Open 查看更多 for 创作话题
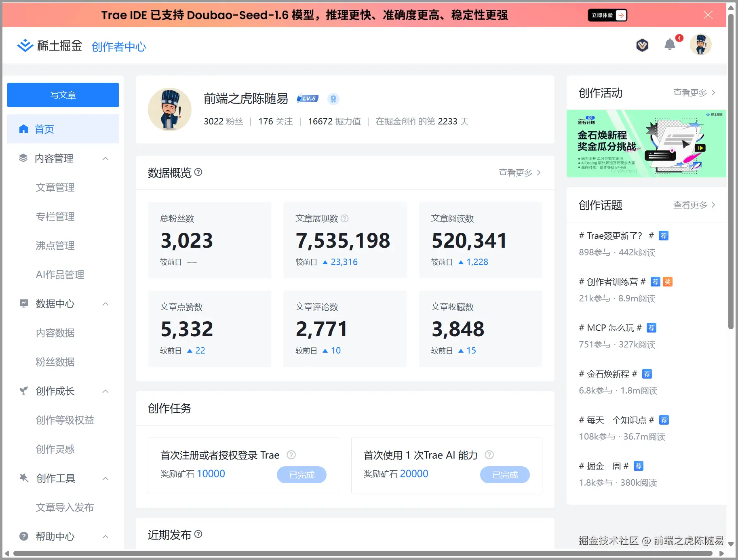 [694, 205]
